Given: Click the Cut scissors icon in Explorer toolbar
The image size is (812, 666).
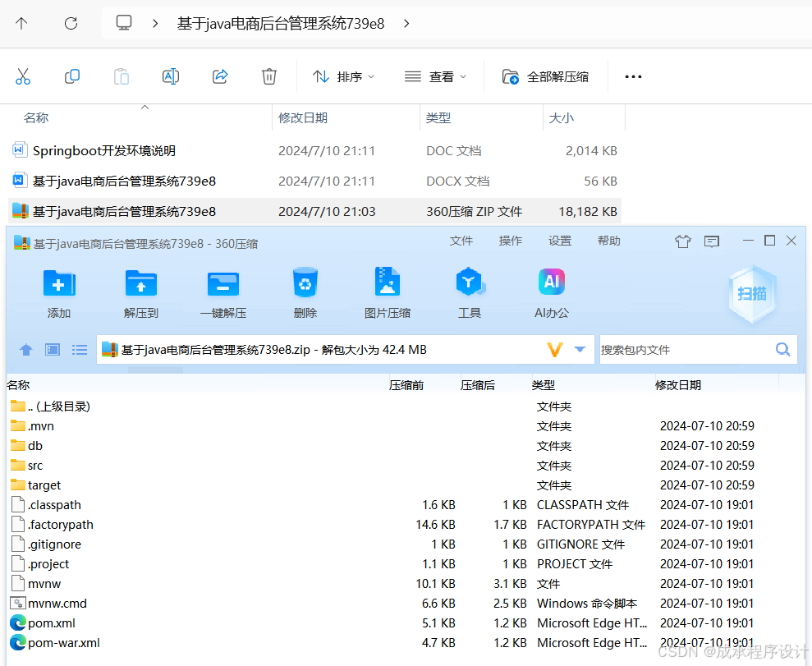Looking at the screenshot, I should (23, 76).
